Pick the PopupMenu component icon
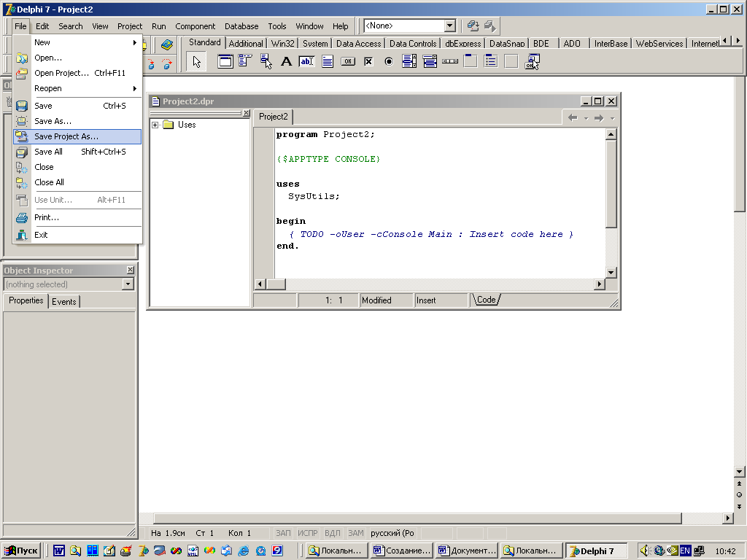The image size is (747, 560). [266, 61]
